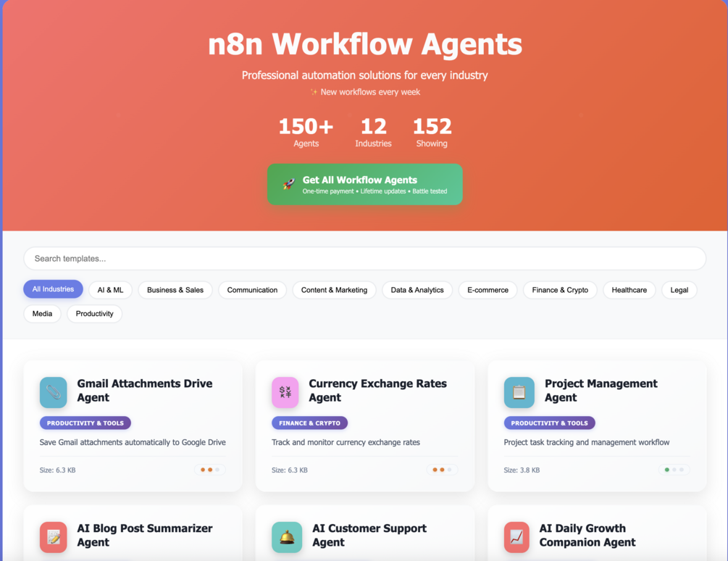Click the paperclip icon on Gmail Attachments card
The height and width of the screenshot is (561, 728).
54,392
